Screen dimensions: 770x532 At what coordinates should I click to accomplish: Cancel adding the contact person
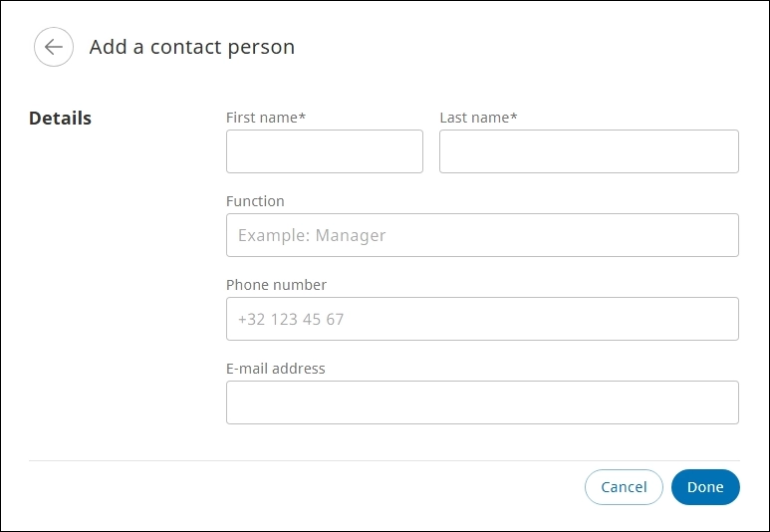pyautogui.click(x=624, y=487)
